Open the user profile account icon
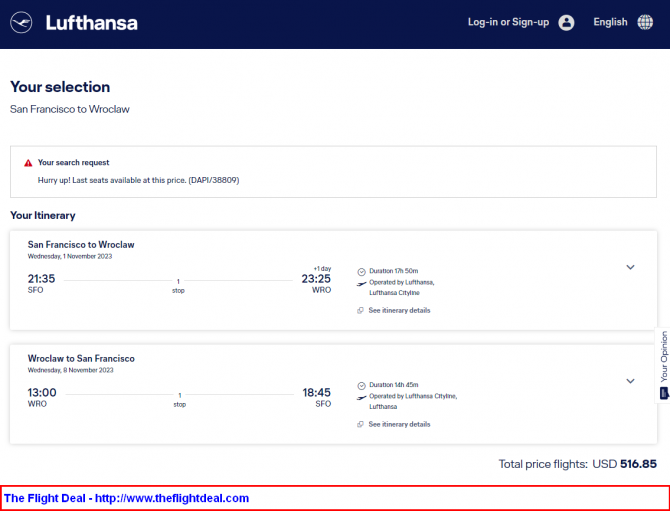This screenshot has width=670, height=511. pyautogui.click(x=566, y=22)
